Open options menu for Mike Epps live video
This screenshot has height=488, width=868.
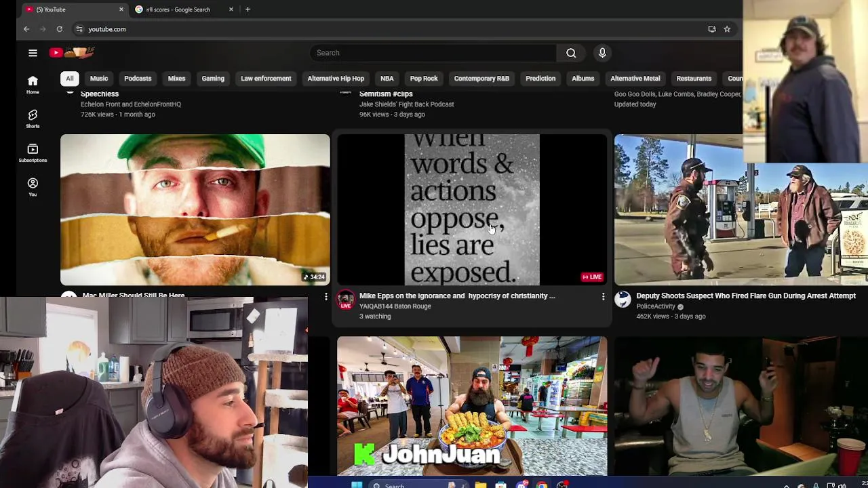point(603,297)
